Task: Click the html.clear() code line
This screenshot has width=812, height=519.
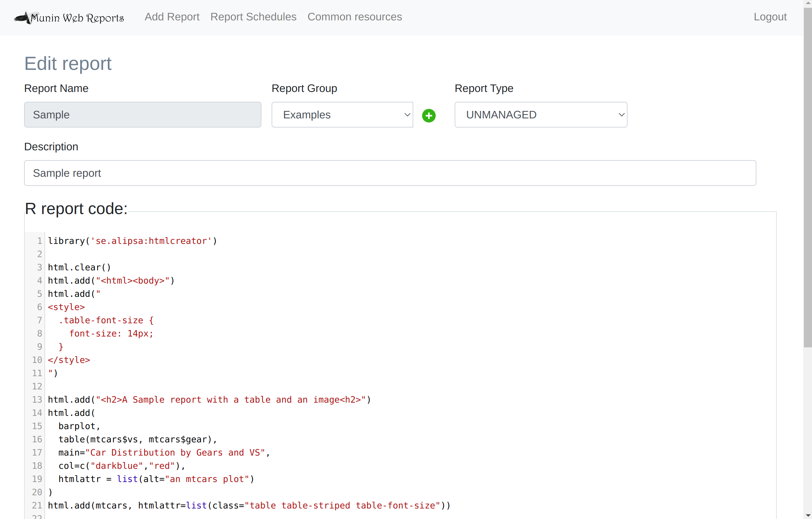Action: pyautogui.click(x=79, y=267)
